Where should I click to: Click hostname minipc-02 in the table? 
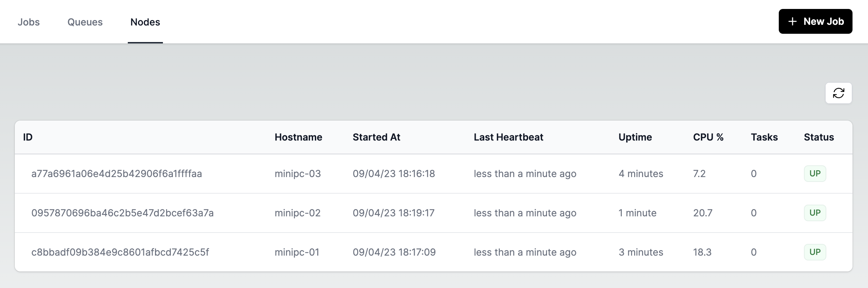point(298,213)
